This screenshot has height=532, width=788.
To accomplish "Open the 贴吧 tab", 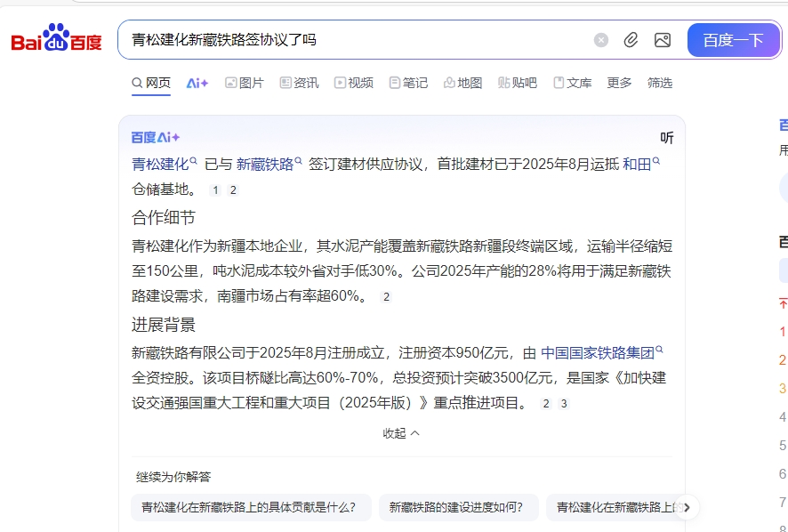I will [x=518, y=83].
